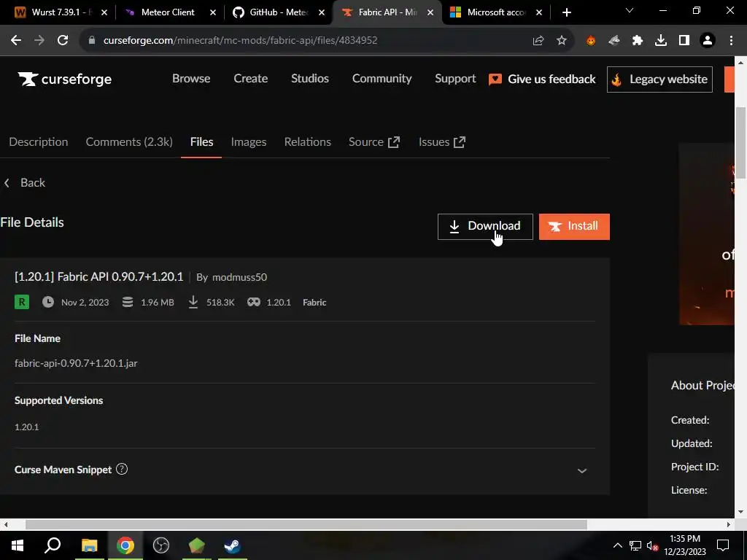Open the Chrome profile avatar

click(708, 41)
